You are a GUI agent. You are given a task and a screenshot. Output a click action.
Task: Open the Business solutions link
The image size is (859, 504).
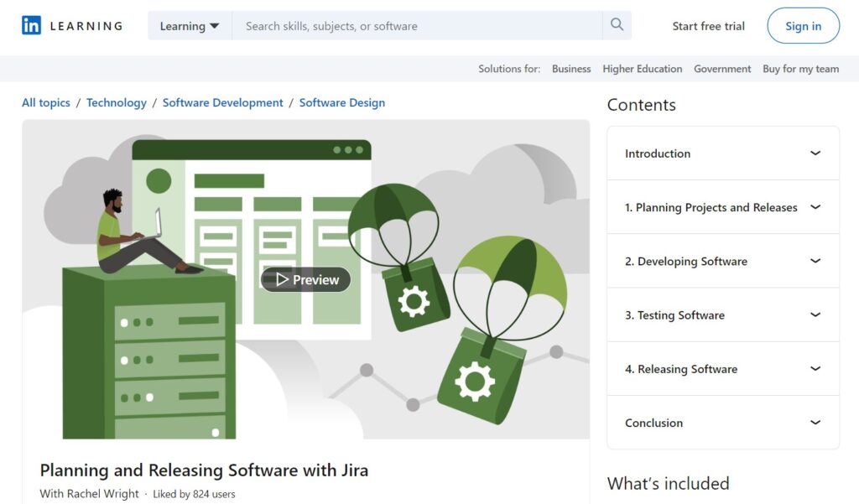click(x=571, y=69)
